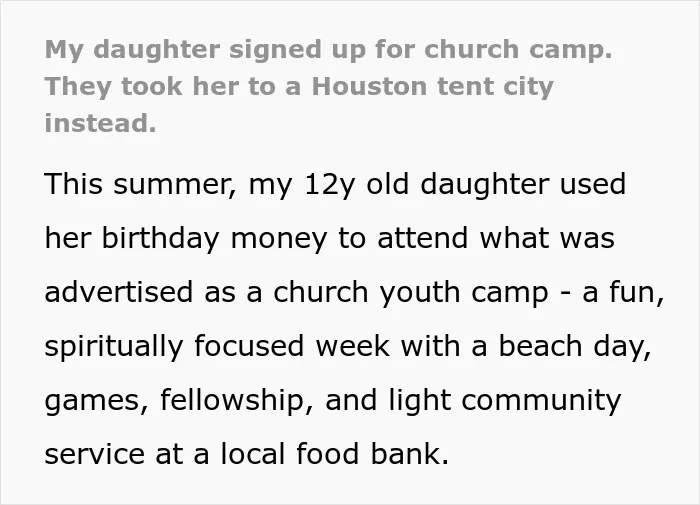Viewport: 700px width, 505px height.
Task: Click 'My daughter' starting the headline
Action: (132, 50)
